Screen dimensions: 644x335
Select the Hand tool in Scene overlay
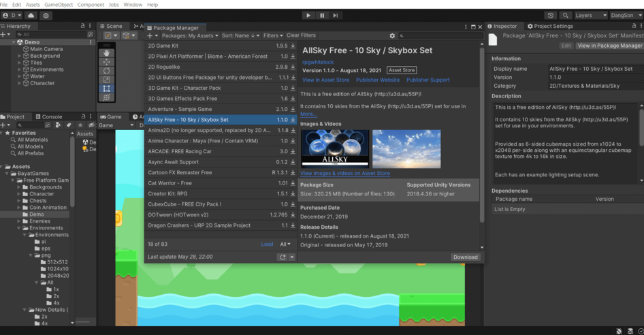[107, 52]
